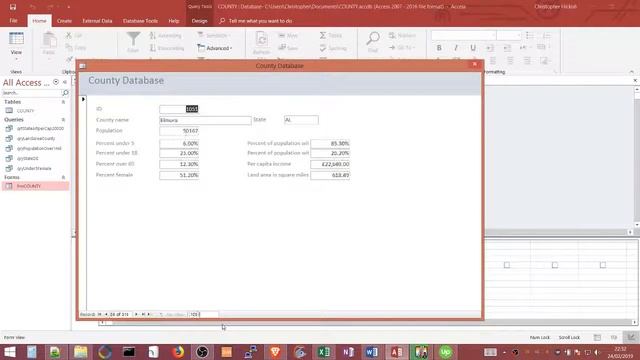
Task: Sort records Ascending
Action: (x=165, y=36)
